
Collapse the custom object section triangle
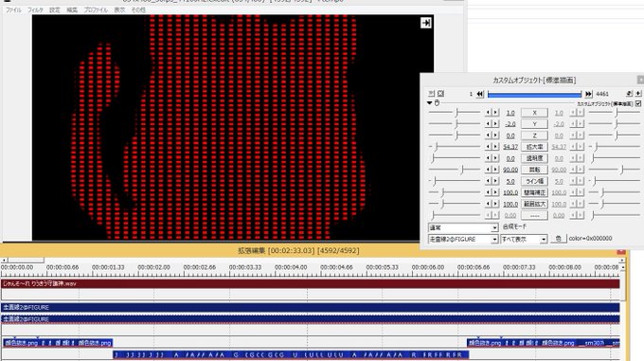click(430, 103)
